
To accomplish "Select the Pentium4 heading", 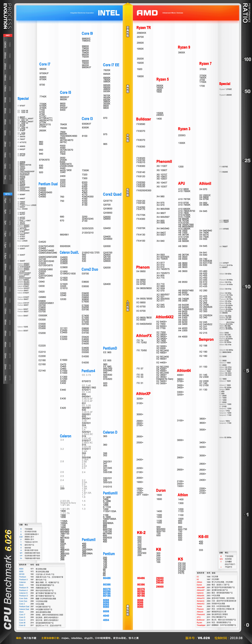I will tap(88, 371).
